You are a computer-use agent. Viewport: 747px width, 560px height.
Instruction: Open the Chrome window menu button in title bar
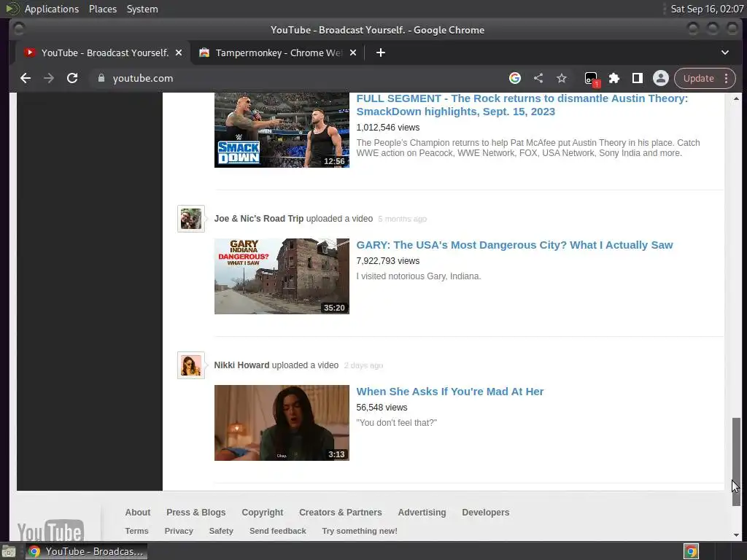[x=18, y=29]
